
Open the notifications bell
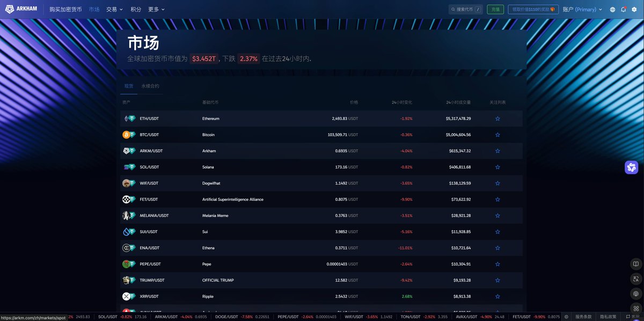[624, 10]
